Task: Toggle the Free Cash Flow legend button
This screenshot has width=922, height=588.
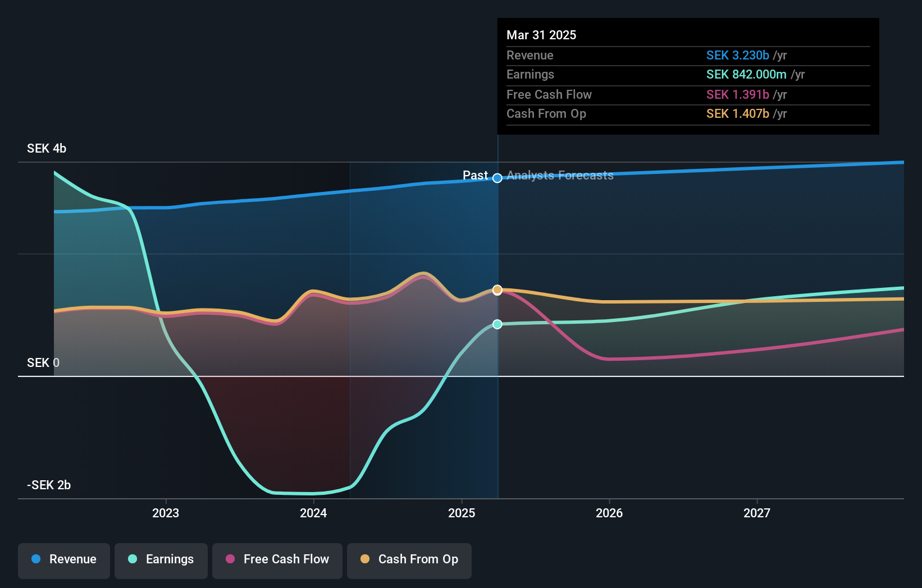Action: [277, 560]
